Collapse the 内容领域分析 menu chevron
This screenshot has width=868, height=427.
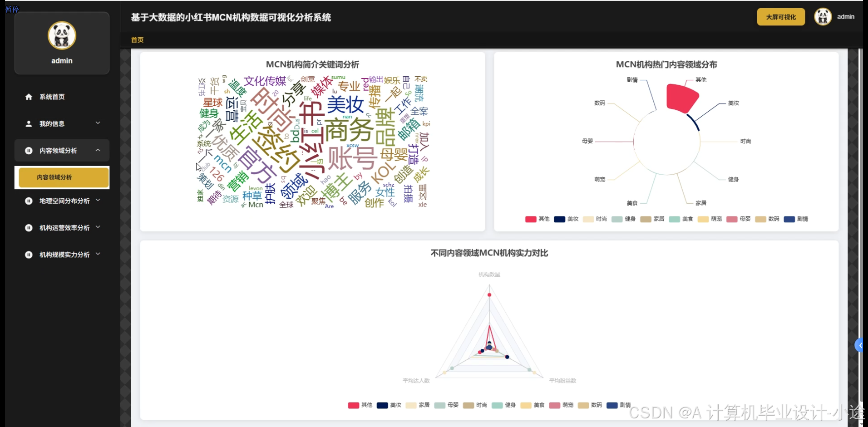pyautogui.click(x=98, y=150)
